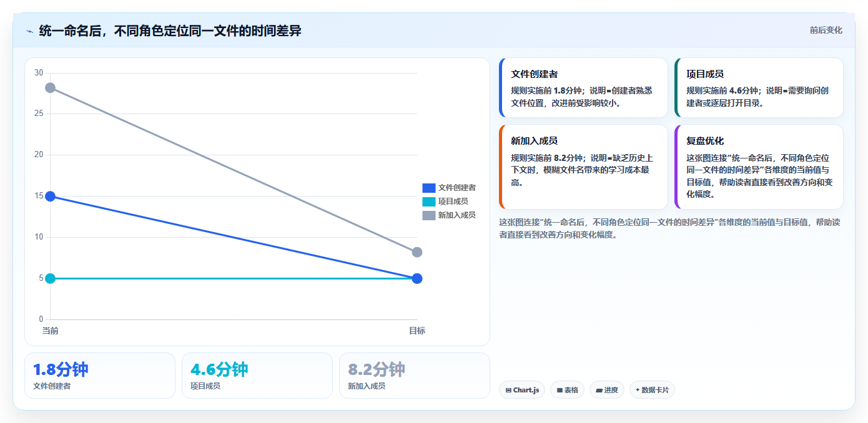Click the 20 y-axis tick label
The height and width of the screenshot is (423, 868).
click(x=39, y=155)
